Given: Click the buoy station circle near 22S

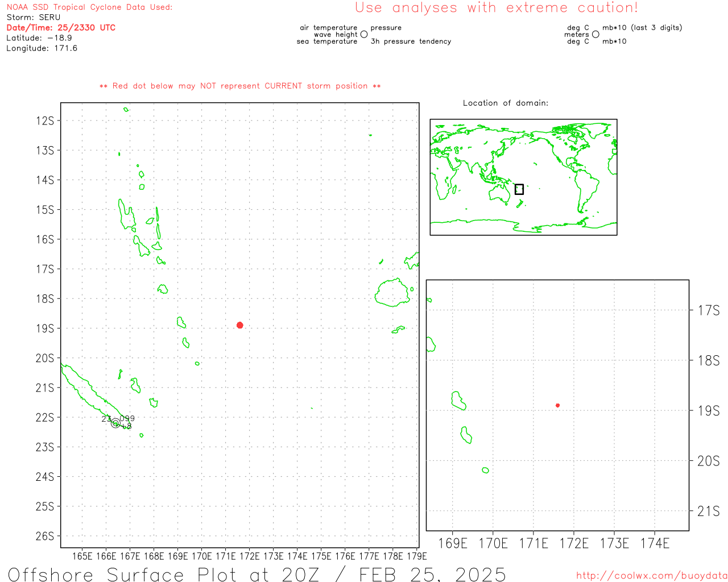Looking at the screenshot, I should 115,423.
